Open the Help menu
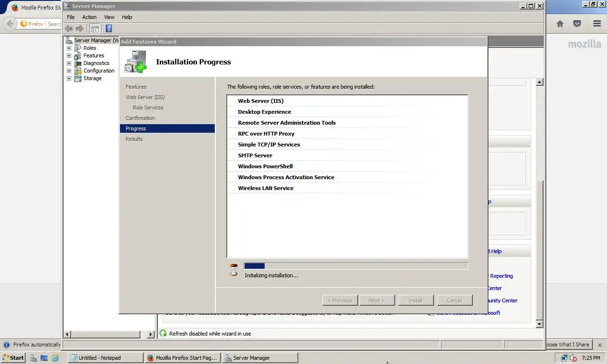 tap(127, 17)
